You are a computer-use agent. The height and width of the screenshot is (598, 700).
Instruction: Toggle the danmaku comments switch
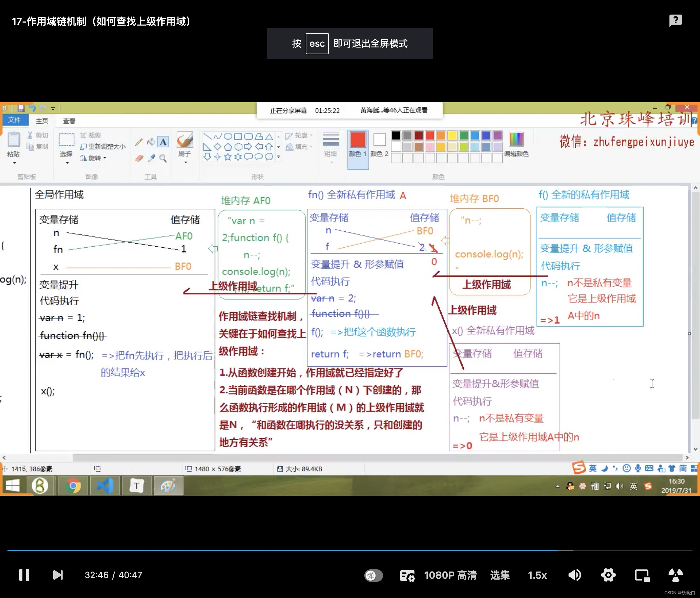(373, 575)
